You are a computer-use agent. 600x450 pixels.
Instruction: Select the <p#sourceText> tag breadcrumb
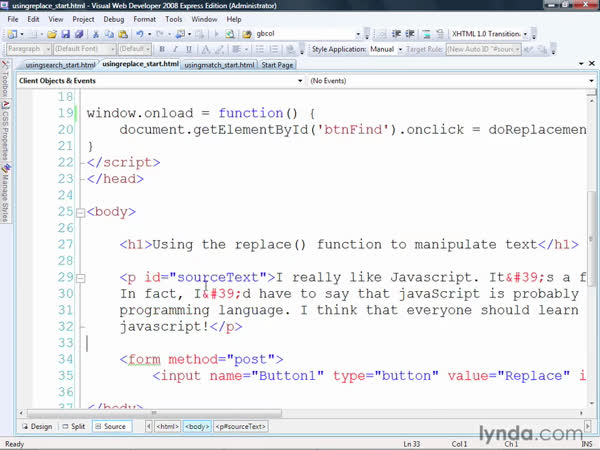tap(240, 426)
